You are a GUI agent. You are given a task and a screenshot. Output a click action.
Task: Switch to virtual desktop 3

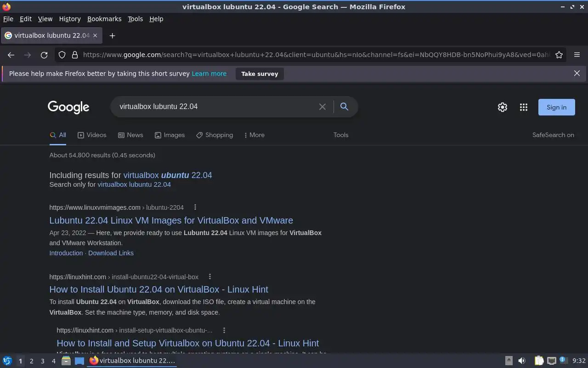(42, 361)
